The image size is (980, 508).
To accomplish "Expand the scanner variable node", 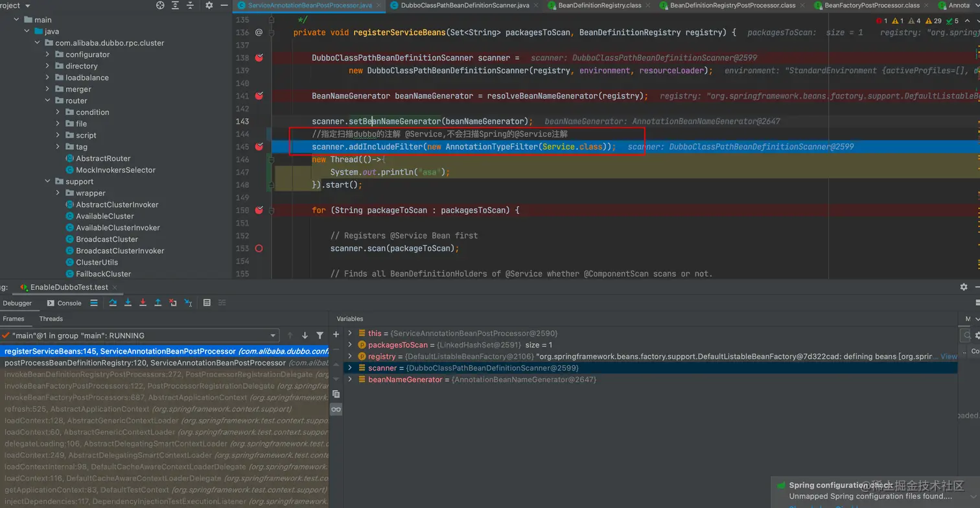I will (x=350, y=368).
